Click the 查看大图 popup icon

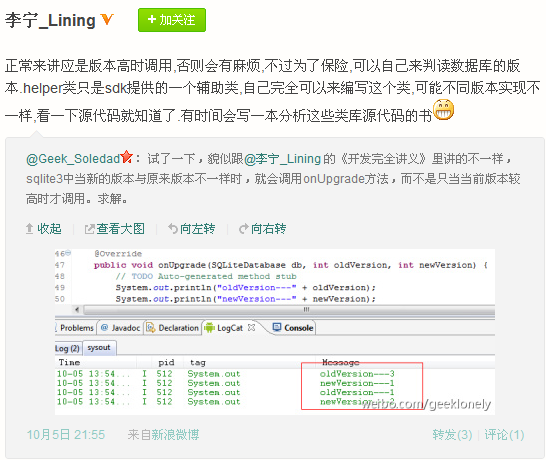89,229
